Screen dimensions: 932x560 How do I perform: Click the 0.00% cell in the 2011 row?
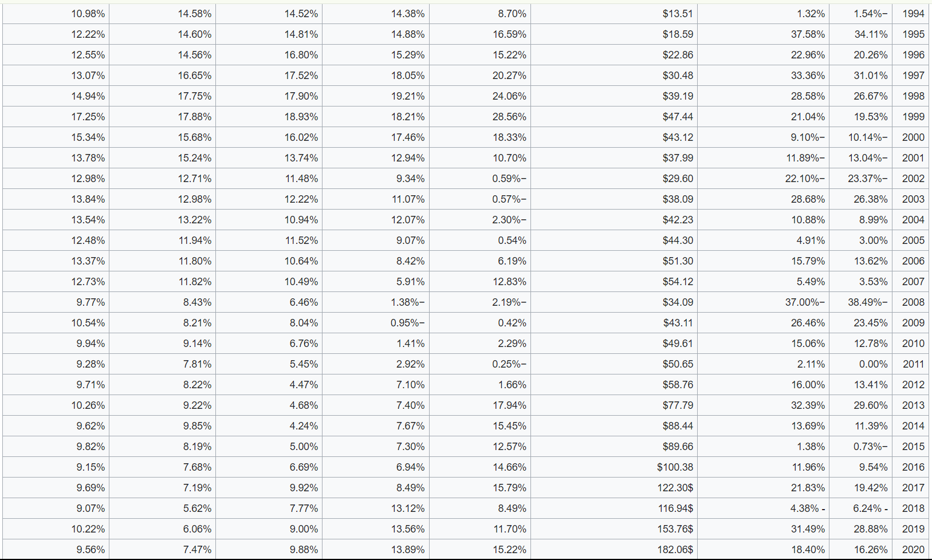click(873, 364)
